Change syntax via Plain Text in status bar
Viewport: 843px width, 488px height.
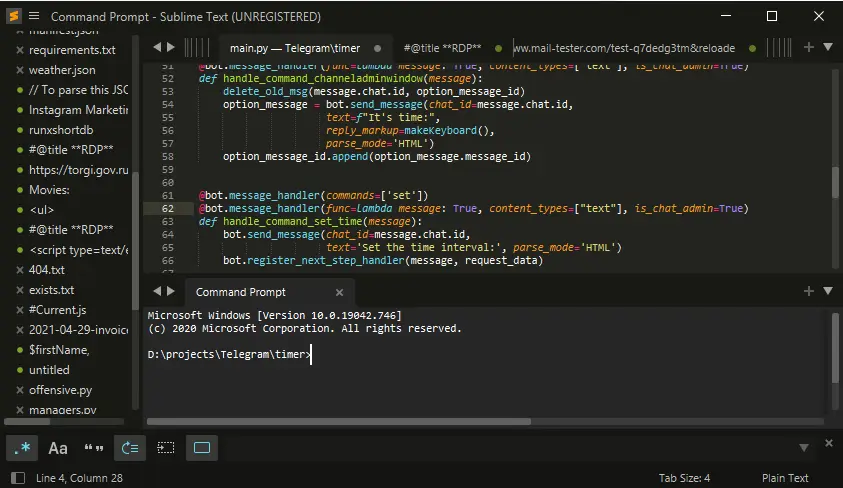click(785, 478)
